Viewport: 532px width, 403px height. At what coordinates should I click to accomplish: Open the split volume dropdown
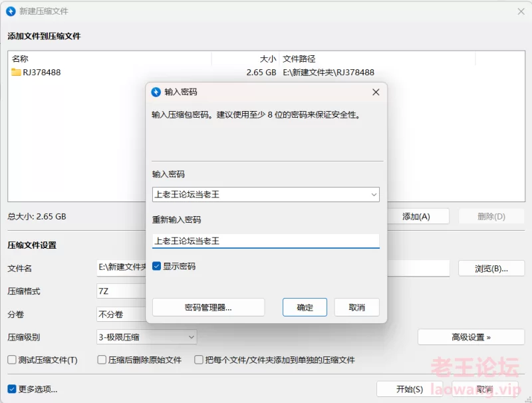(121, 314)
